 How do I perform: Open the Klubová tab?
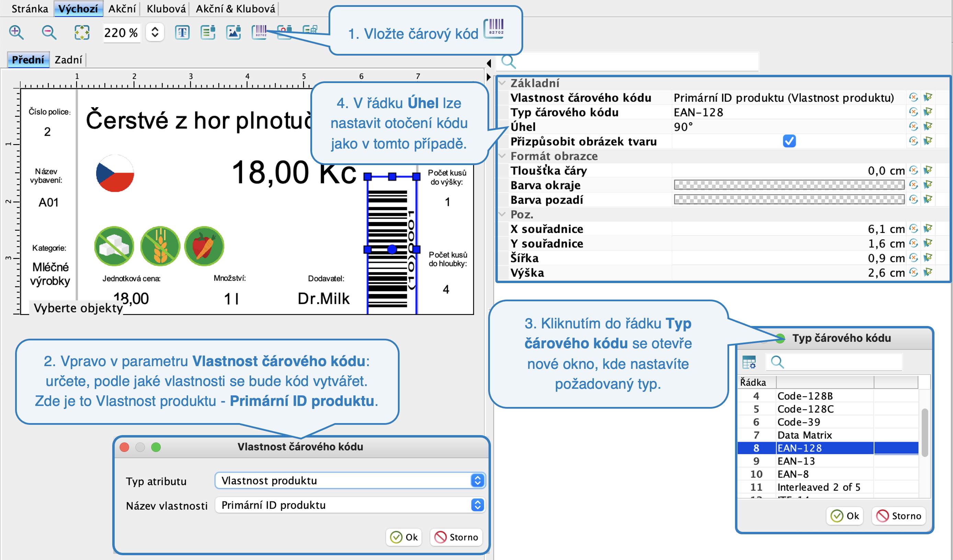(166, 9)
